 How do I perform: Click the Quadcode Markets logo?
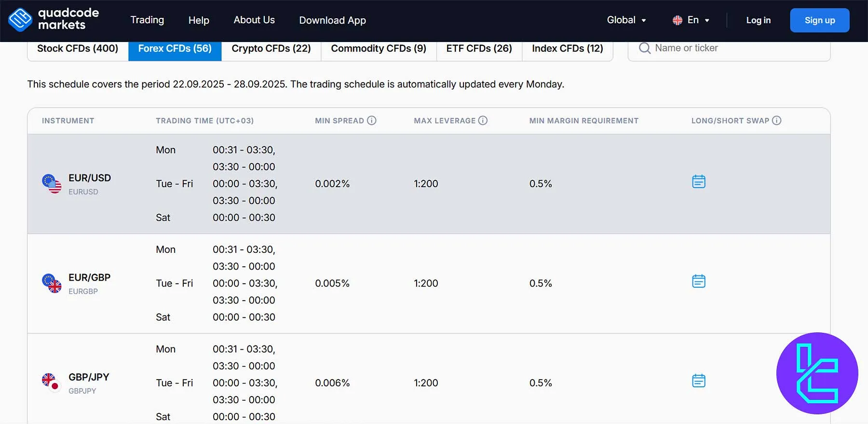click(53, 20)
